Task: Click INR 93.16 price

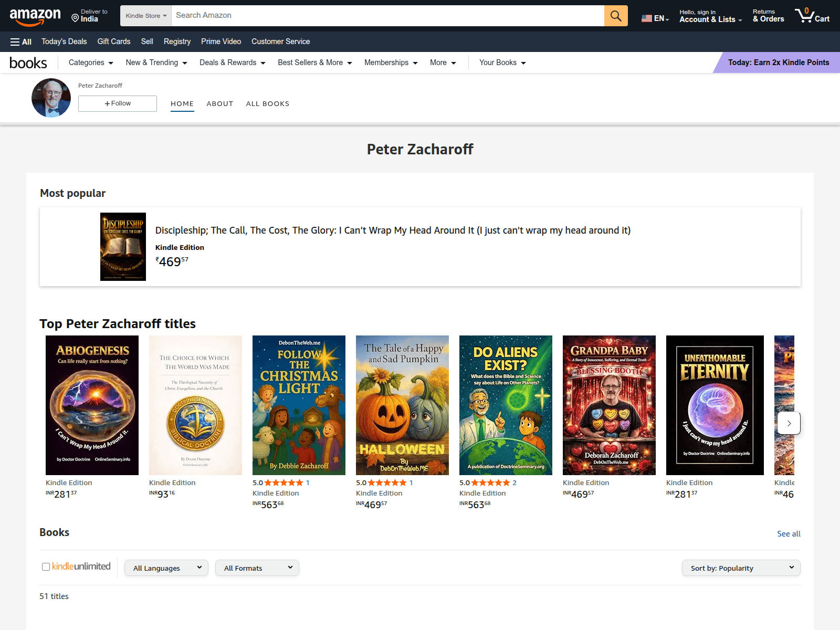Action: [162, 494]
